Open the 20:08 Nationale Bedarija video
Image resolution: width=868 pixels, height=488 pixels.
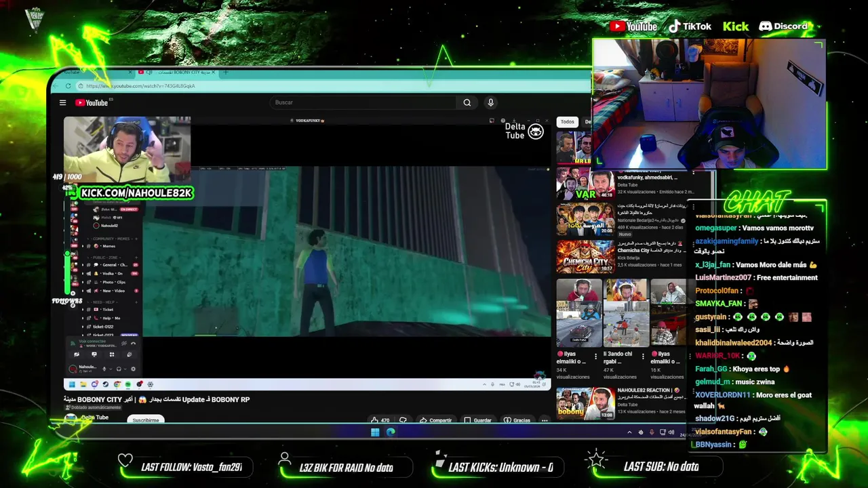[x=585, y=218]
